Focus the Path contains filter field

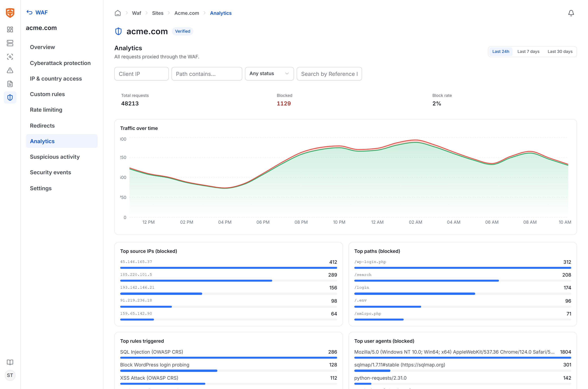(x=207, y=74)
